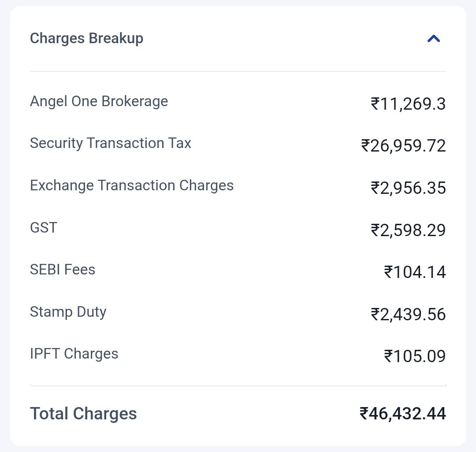Screen dimensions: 476x452
Task: Click the divider line above Total Charges
Action: [x=238, y=385]
